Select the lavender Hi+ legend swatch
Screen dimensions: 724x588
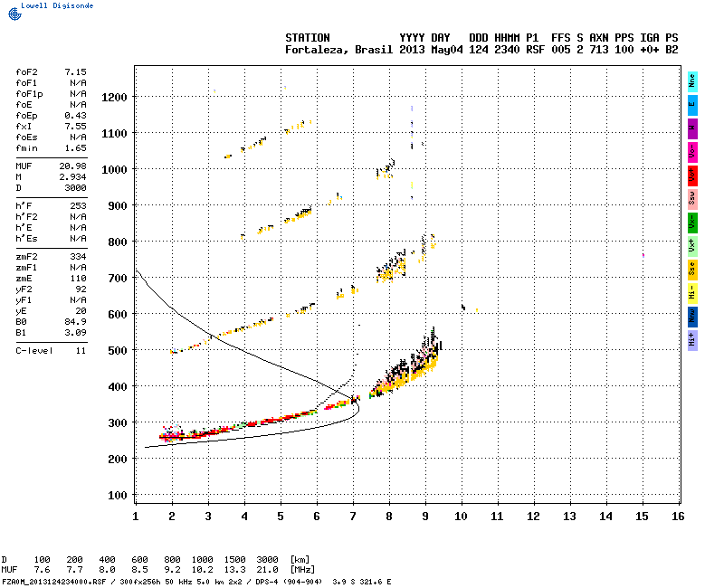[692, 339]
